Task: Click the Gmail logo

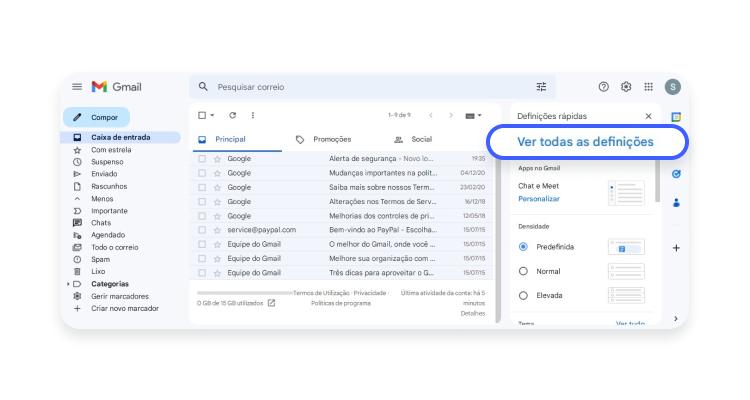Action: [116, 87]
